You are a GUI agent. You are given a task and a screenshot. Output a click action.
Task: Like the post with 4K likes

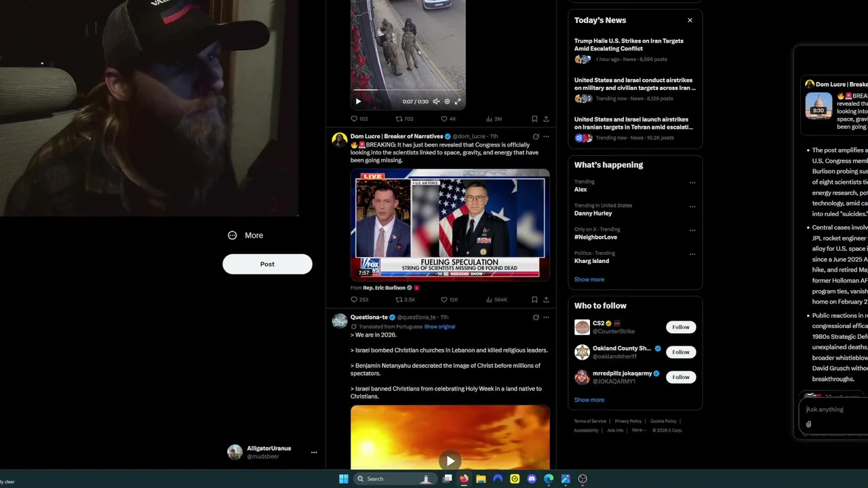pyautogui.click(x=448, y=119)
